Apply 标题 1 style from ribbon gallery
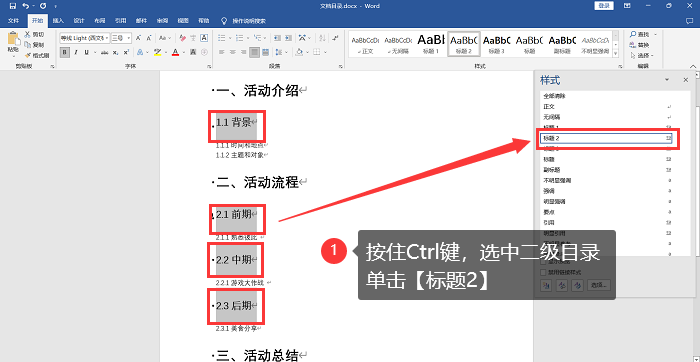 click(x=430, y=44)
